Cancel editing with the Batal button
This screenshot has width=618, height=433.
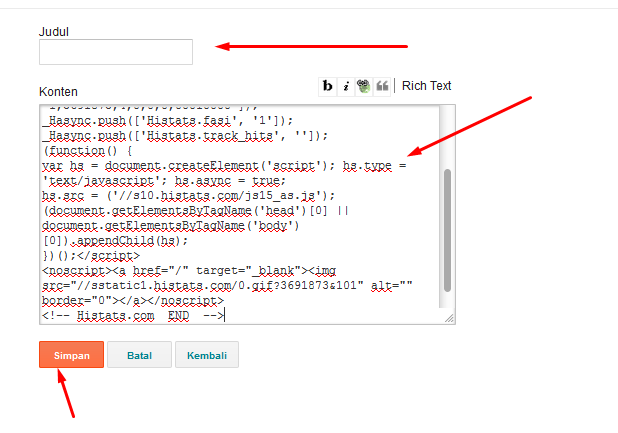(140, 355)
